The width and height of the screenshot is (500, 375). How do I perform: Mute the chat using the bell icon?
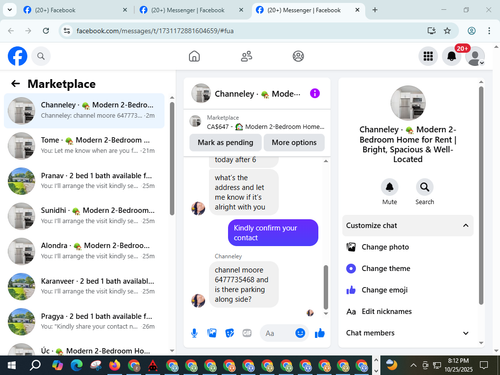point(389,187)
